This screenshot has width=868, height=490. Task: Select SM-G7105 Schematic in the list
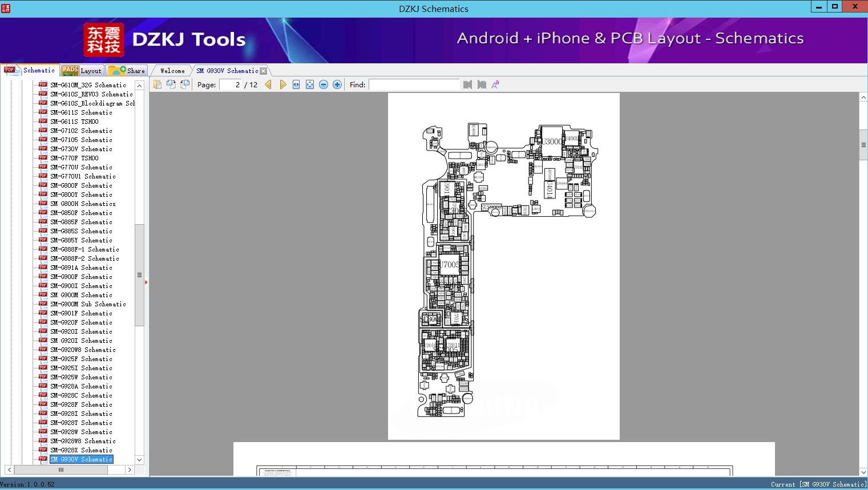pos(81,140)
